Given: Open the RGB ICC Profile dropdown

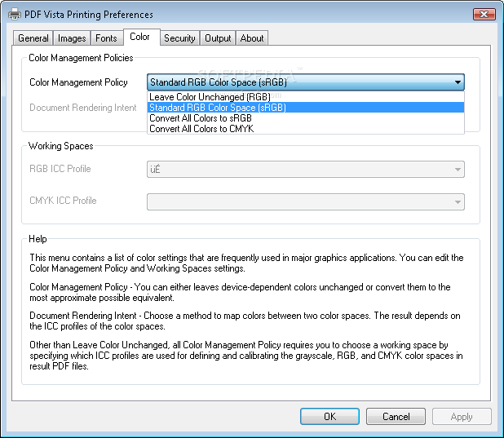Looking at the screenshot, I should pos(306,169).
